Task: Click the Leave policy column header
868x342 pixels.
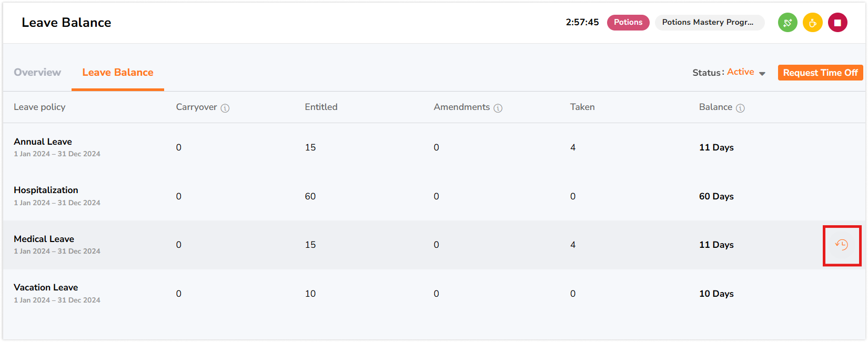Action: pyautogui.click(x=40, y=107)
